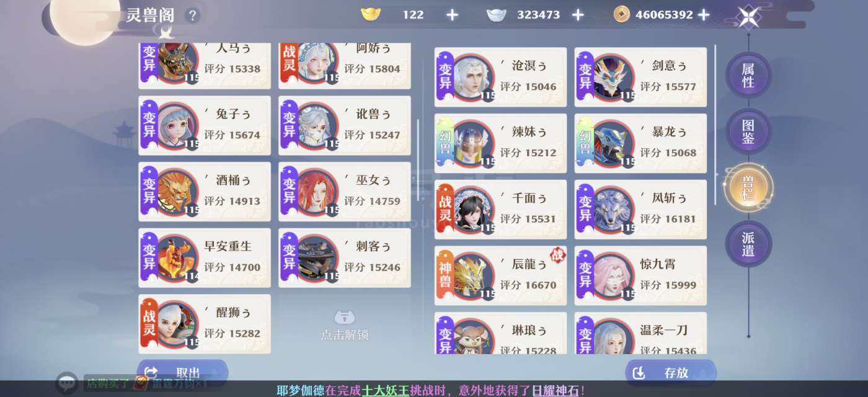The height and width of the screenshot is (397, 868).
Task: Switch to the 图鉴 tab
Action: coord(748,132)
